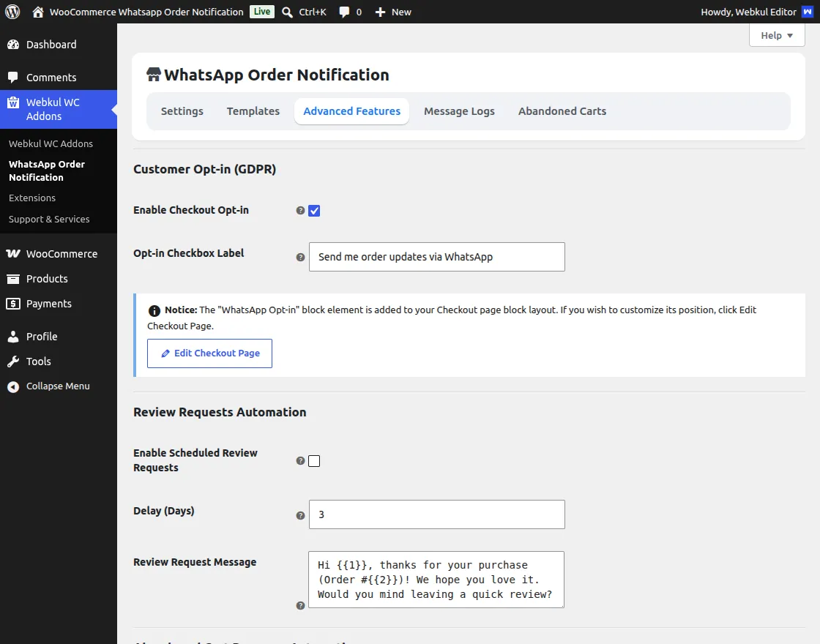Click the Notice info icon
Screen dimensions: 820x644
154,310
